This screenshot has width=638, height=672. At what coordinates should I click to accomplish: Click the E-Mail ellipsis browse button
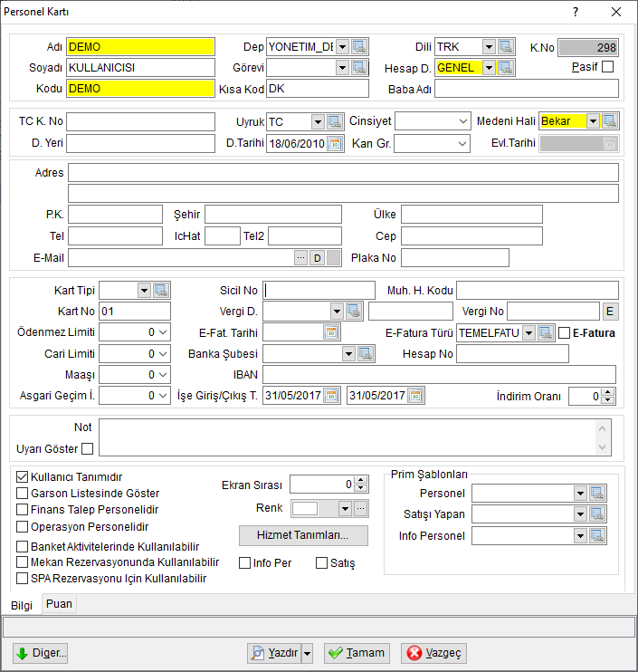301,257
